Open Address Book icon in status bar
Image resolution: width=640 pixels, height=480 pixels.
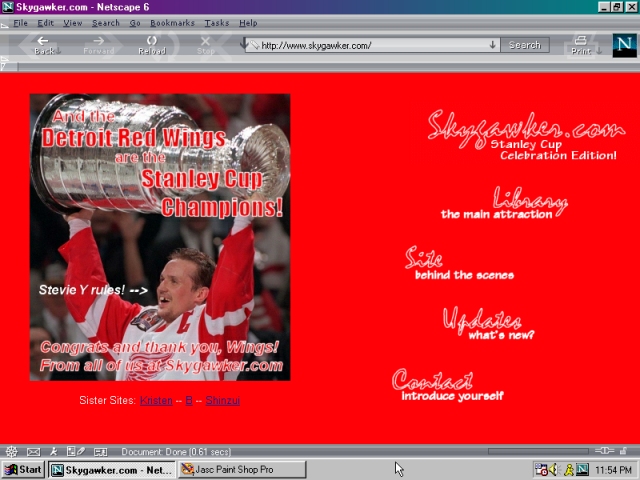(100, 451)
